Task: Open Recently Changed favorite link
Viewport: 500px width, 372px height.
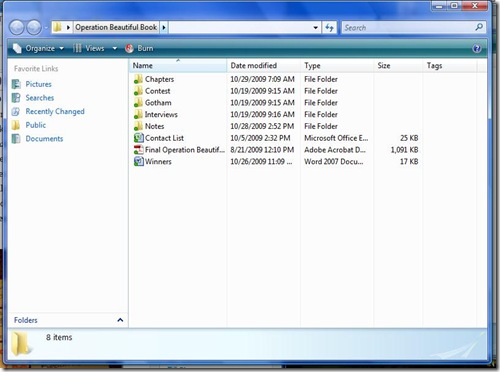Action: [55, 111]
